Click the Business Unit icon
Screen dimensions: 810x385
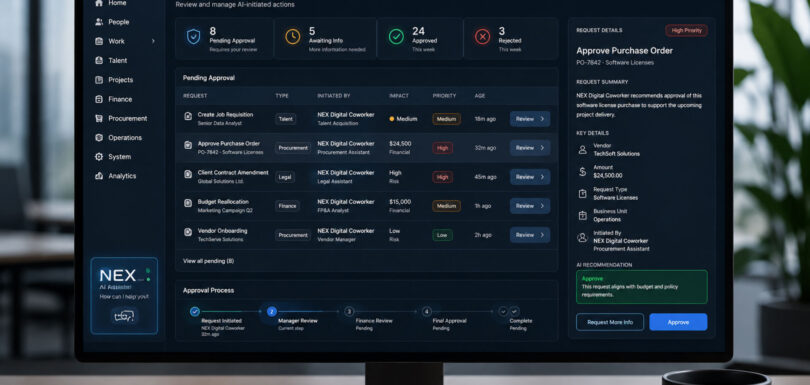(583, 215)
